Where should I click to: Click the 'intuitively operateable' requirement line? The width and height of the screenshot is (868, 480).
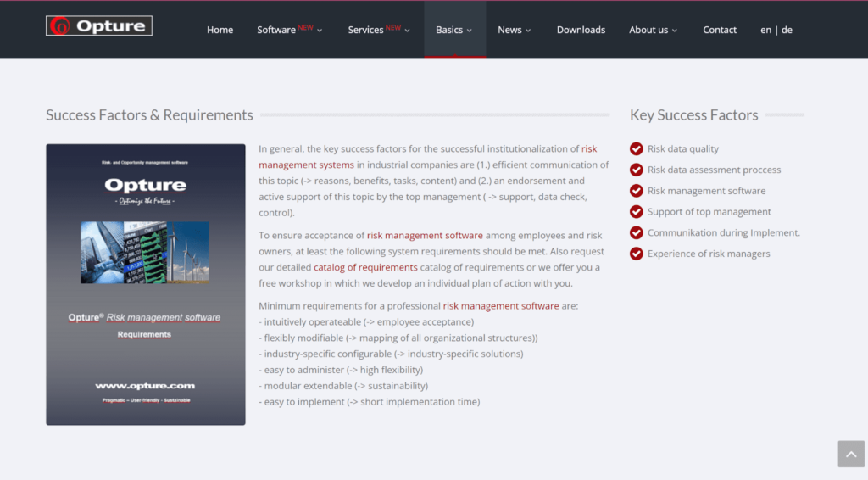[366, 321]
